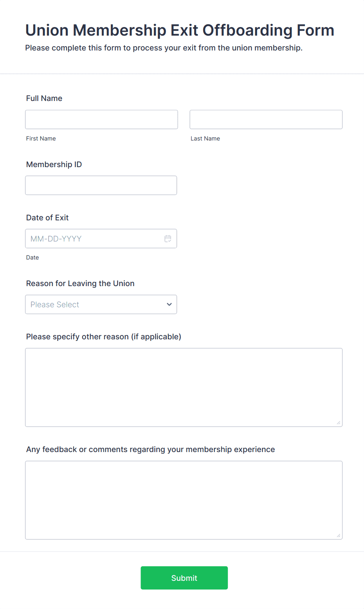Open the "Please Select" reason dropdown

click(94, 304)
